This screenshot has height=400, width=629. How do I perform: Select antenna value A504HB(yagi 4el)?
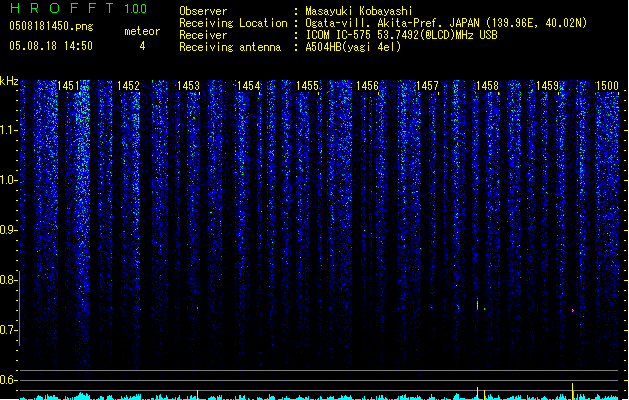click(x=353, y=47)
